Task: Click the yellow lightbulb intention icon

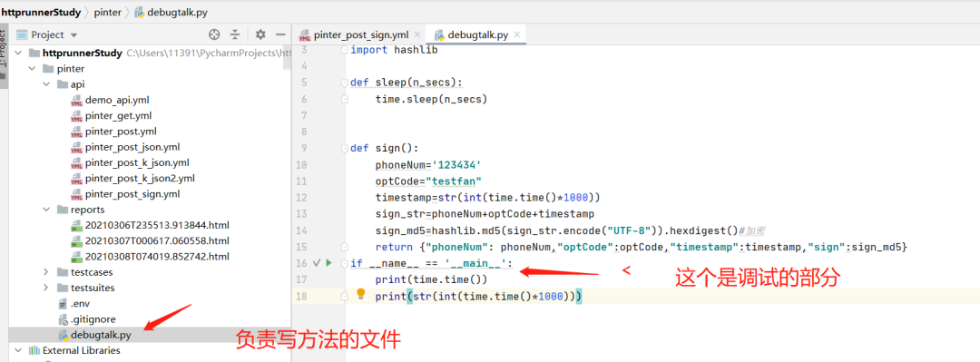Action: (x=360, y=294)
